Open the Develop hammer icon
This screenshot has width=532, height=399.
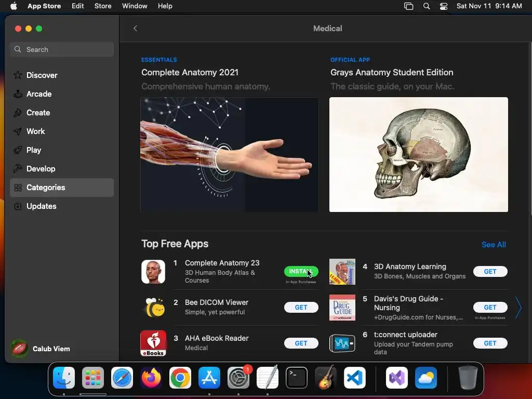[18, 169]
